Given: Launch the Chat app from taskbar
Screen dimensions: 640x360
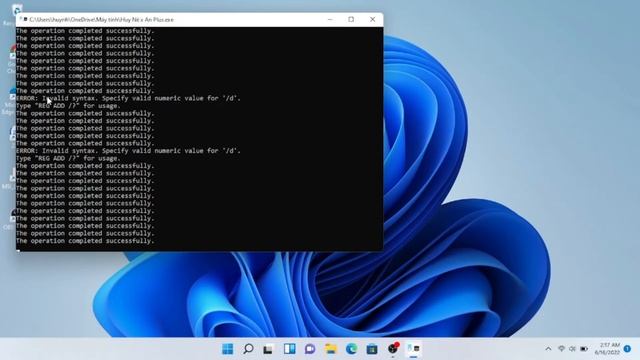Looking at the screenshot, I should (310, 349).
